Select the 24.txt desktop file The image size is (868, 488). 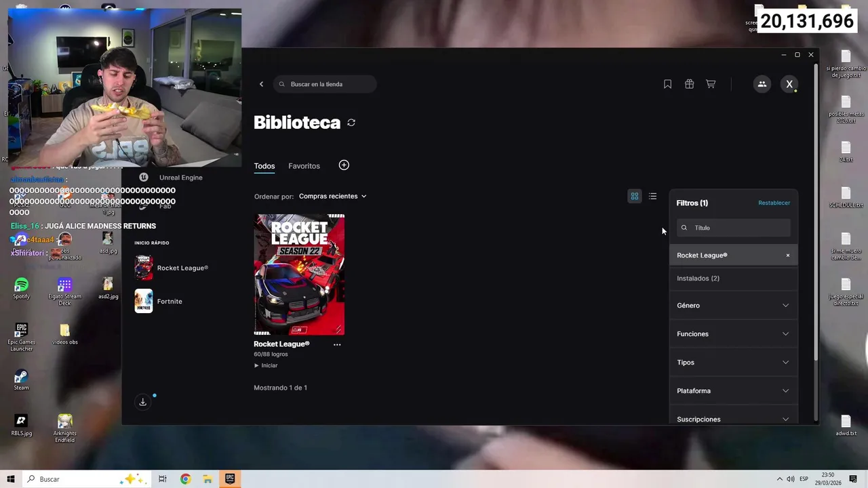(x=846, y=152)
